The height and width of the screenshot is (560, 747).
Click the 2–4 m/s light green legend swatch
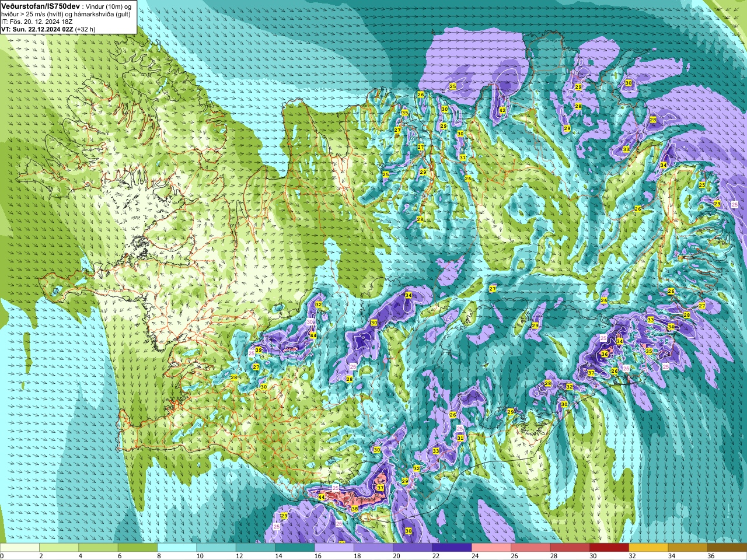tap(59, 548)
